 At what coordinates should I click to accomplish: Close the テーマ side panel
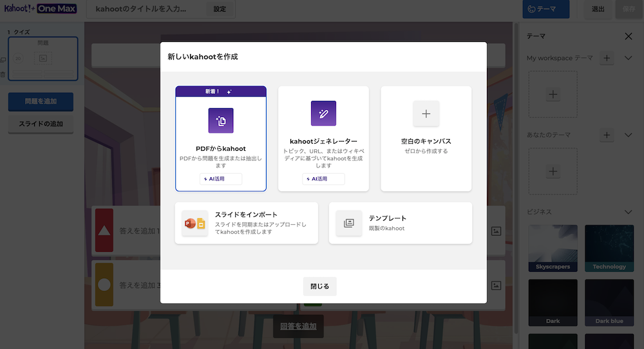click(629, 36)
